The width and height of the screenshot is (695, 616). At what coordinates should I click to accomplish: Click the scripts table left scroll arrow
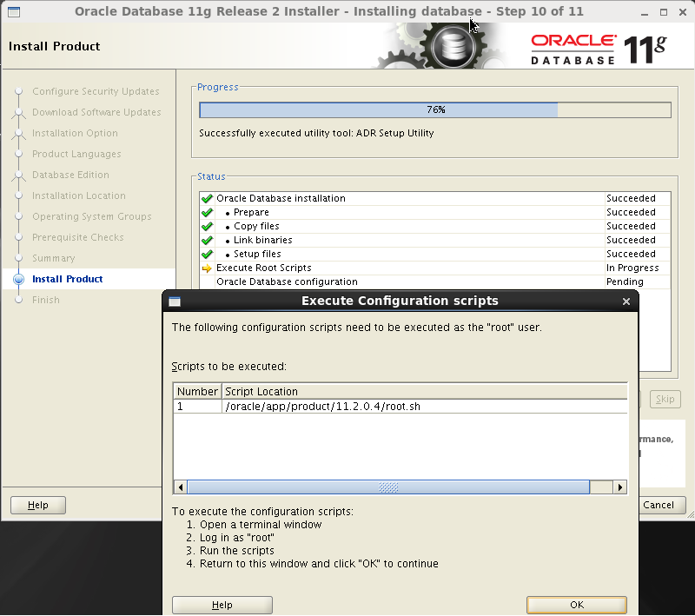(181, 487)
